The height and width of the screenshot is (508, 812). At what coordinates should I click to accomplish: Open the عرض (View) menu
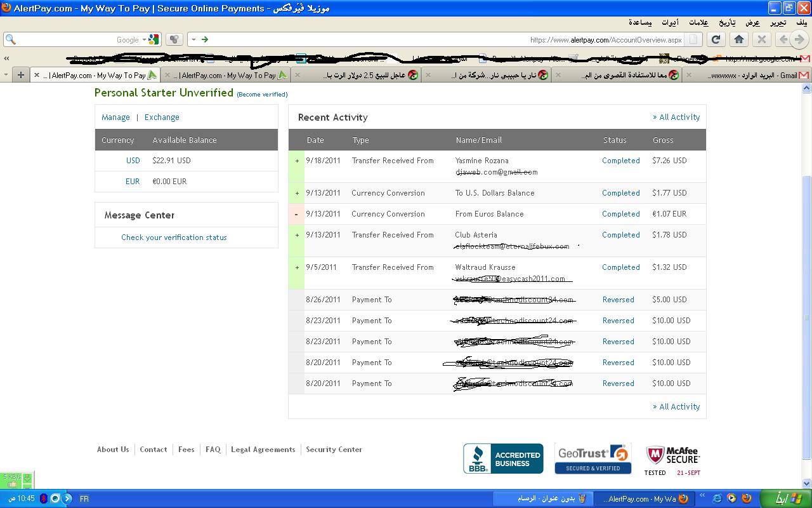752,22
